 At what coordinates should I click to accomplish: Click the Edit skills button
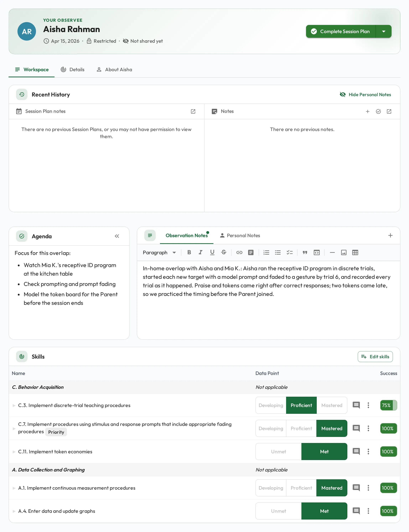pos(375,356)
